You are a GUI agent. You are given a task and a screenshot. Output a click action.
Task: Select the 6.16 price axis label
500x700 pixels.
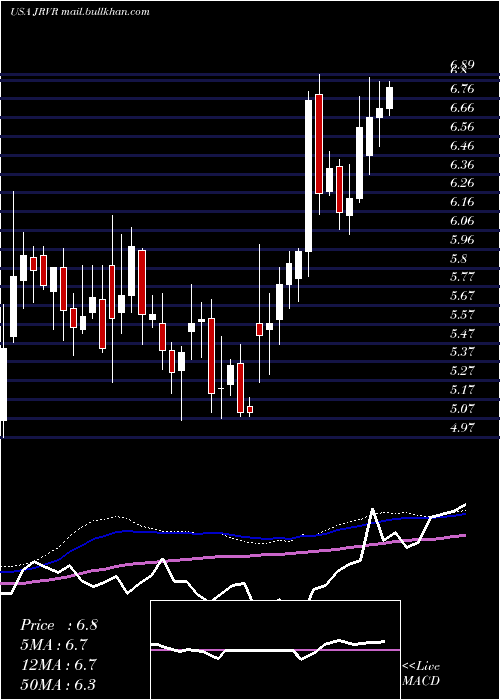click(462, 202)
